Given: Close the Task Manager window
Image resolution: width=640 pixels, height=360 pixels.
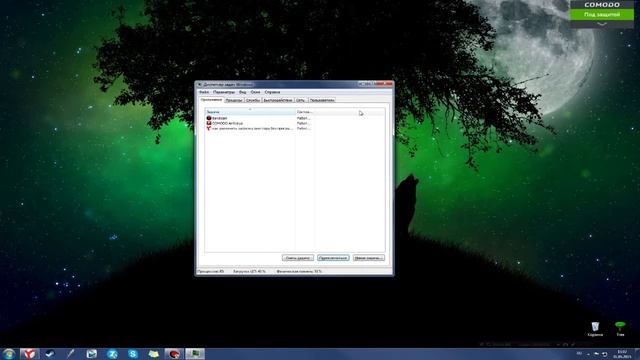Looking at the screenshot, I should click(385, 84).
